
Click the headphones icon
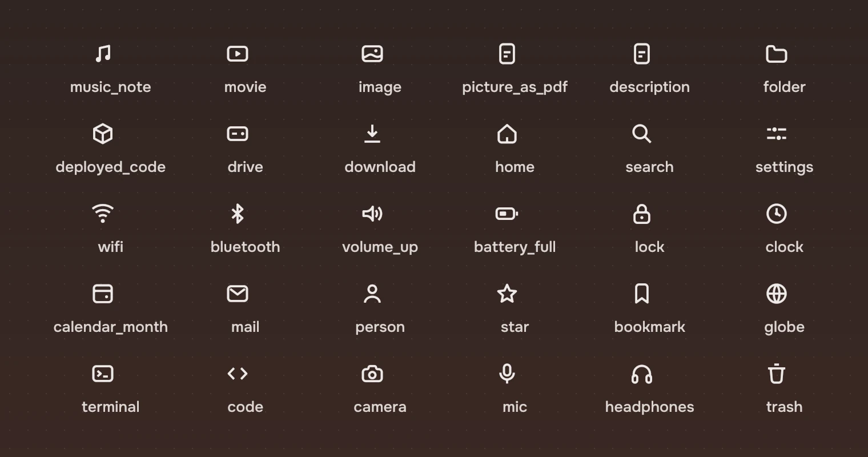coord(642,374)
